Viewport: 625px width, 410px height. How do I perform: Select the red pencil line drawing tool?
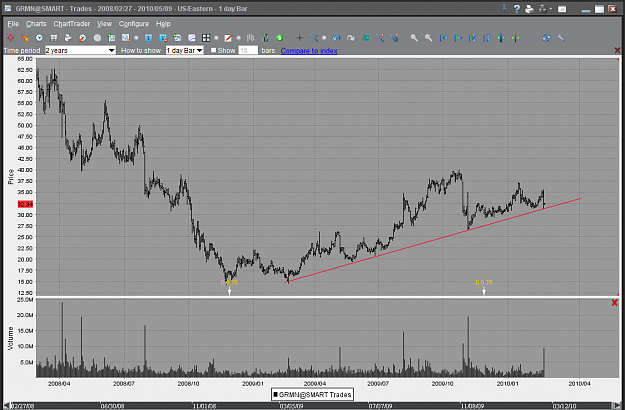pyautogui.click(x=228, y=38)
